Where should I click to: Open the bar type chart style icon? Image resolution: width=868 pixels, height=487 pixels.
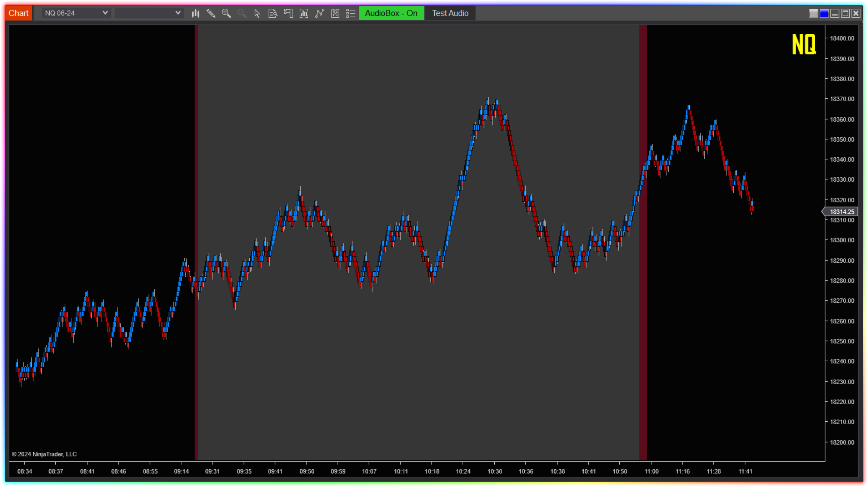tap(195, 13)
